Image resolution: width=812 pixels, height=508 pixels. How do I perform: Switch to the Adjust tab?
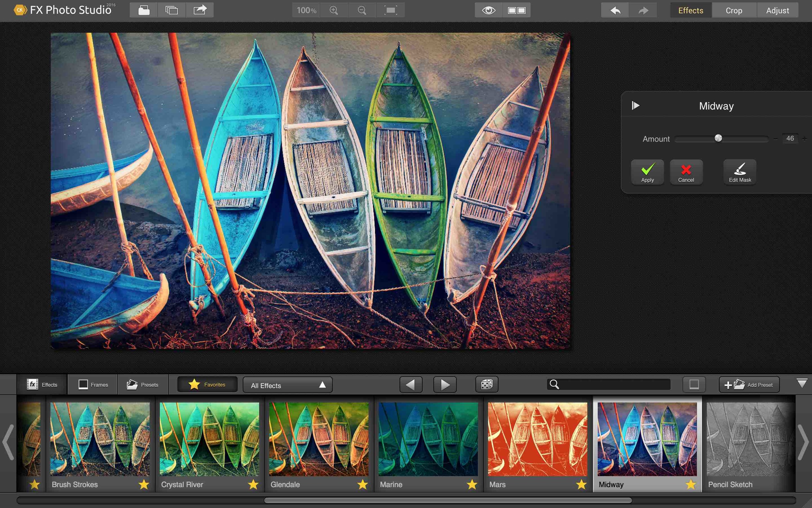click(x=778, y=10)
